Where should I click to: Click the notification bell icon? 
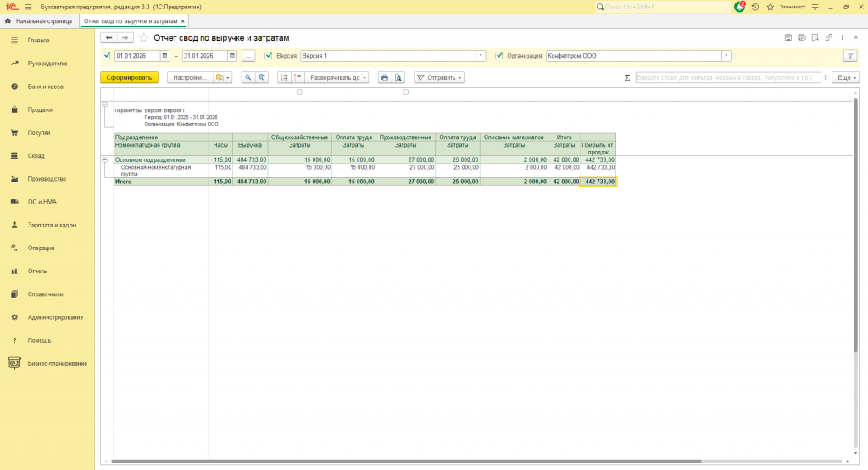pyautogui.click(x=740, y=7)
